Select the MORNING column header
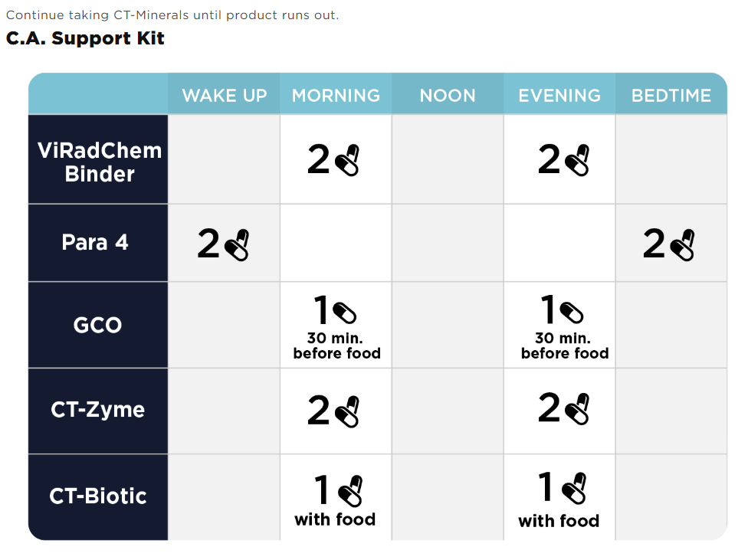The image size is (748, 560). 336,96
